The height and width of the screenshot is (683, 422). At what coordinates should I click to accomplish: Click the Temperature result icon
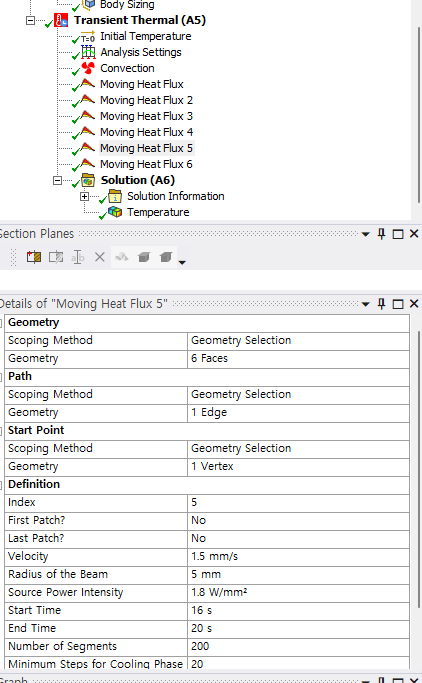(x=115, y=212)
